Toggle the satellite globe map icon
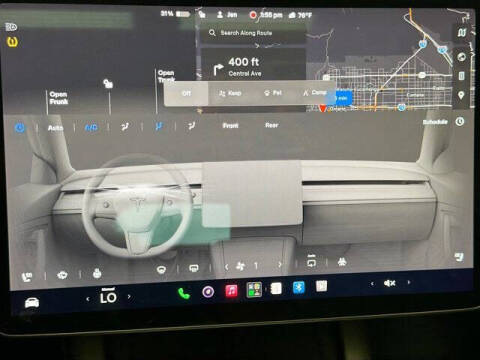480x360 pixels. (462, 57)
